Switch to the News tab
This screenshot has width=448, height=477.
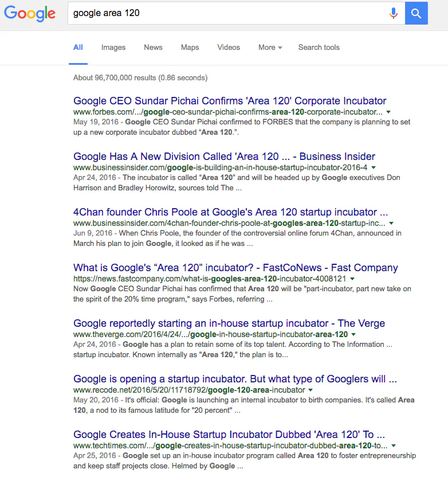153,48
